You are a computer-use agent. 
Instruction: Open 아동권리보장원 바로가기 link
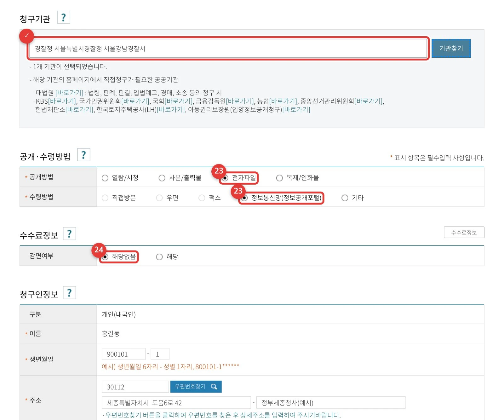(x=296, y=110)
